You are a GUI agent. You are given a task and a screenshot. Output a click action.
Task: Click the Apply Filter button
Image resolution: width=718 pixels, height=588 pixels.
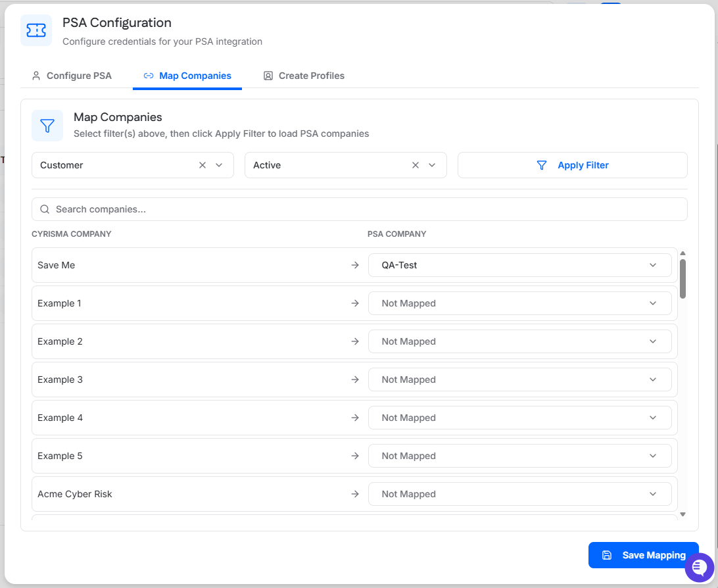(572, 165)
